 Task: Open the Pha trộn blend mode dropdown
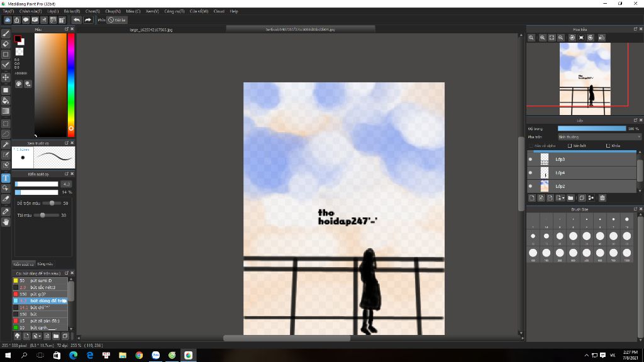[599, 137]
